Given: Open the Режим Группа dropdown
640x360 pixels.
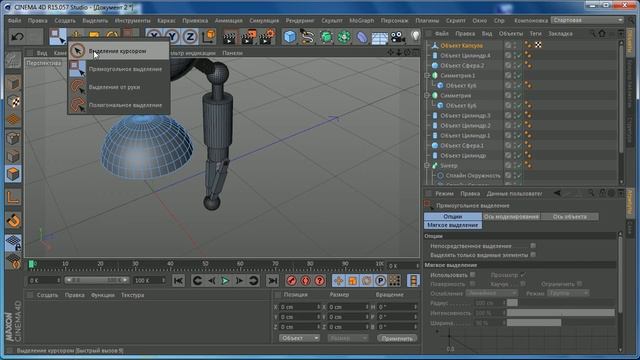Looking at the screenshot, I should point(568,293).
